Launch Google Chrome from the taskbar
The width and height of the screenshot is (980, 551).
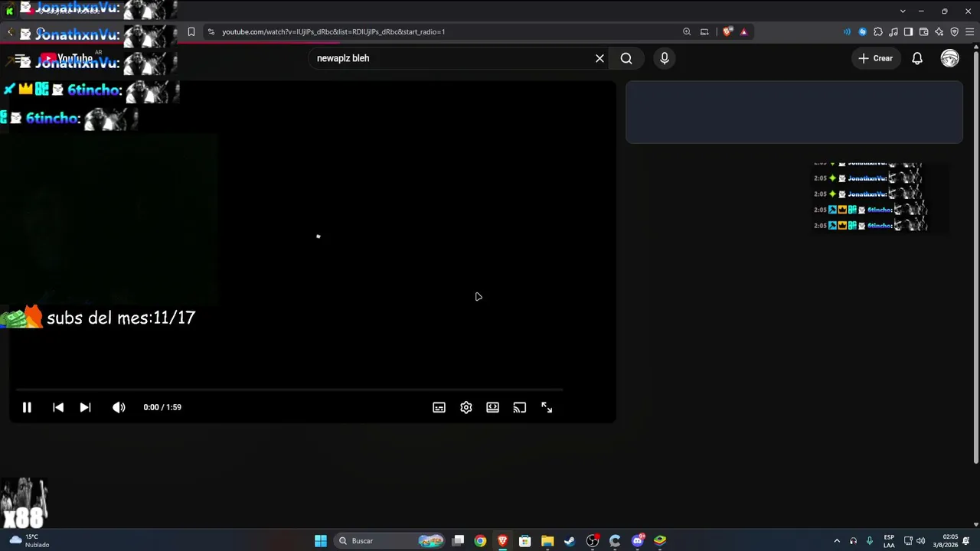click(x=480, y=541)
